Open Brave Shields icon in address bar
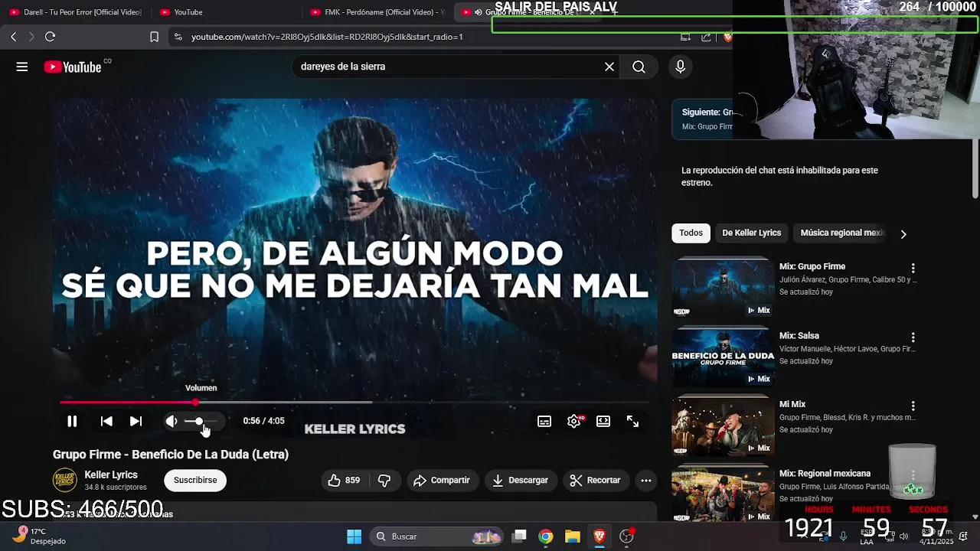The width and height of the screenshot is (980, 551). (727, 37)
